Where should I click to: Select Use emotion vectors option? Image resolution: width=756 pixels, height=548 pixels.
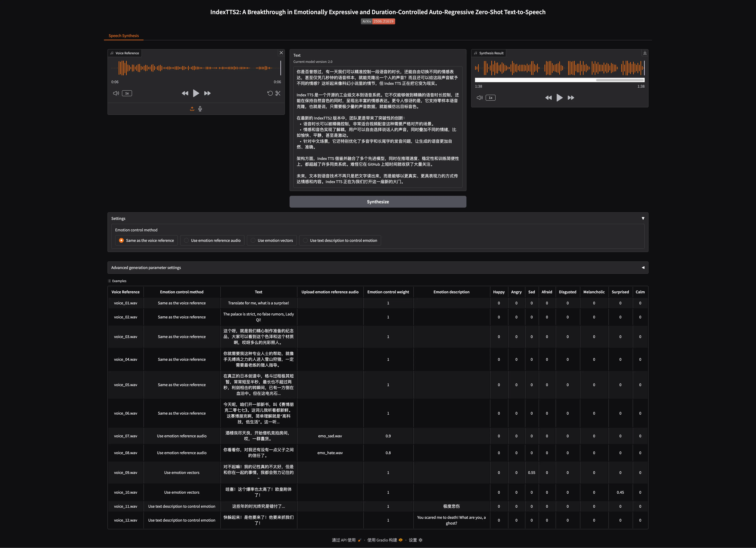(272, 241)
